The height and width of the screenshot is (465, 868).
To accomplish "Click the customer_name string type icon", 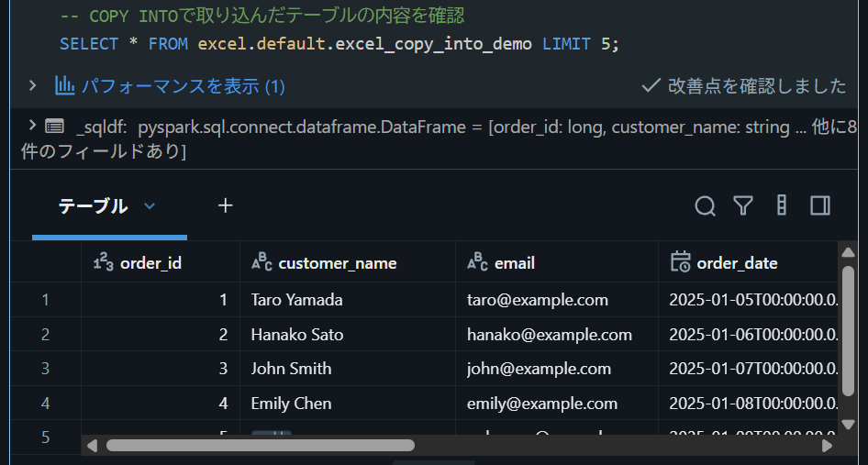I will (x=262, y=263).
